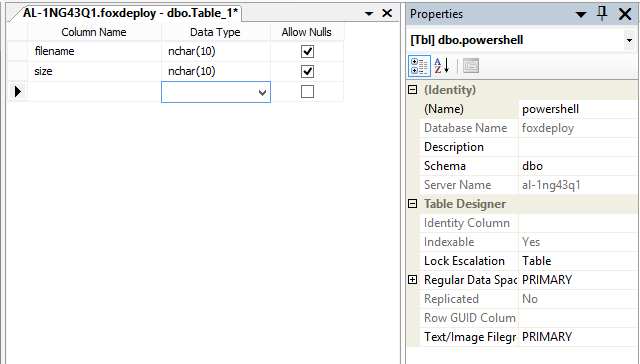The height and width of the screenshot is (364, 640).
Task: Click the empty Column Name cell in new row
Action: pos(94,91)
